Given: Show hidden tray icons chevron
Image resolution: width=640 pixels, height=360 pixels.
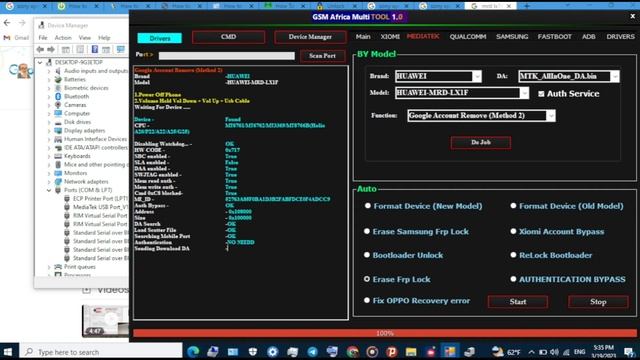Looking at the screenshot, I should (x=531, y=352).
